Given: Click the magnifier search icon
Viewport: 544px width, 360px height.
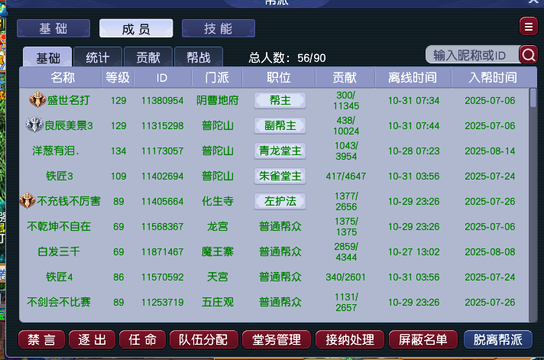Looking at the screenshot, I should tap(528, 55).
